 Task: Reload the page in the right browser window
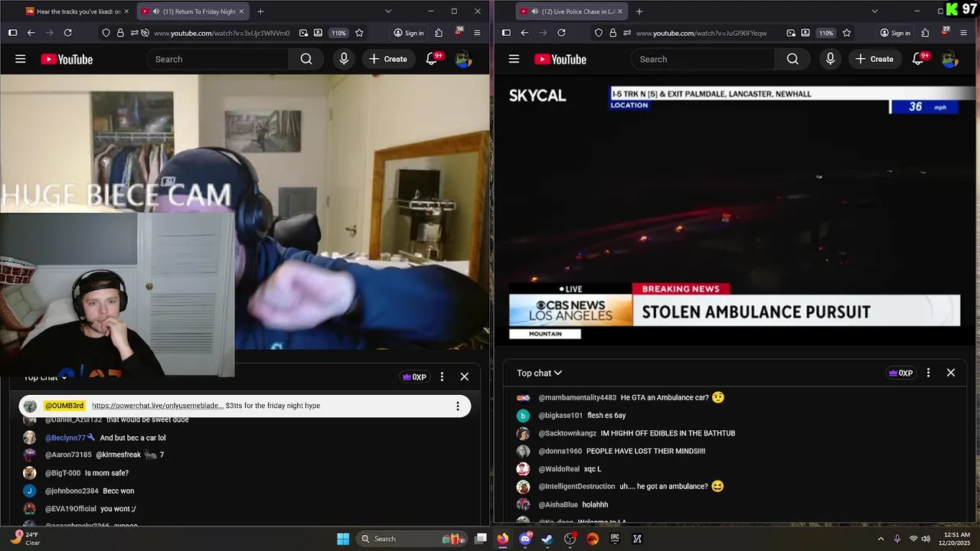561,33
